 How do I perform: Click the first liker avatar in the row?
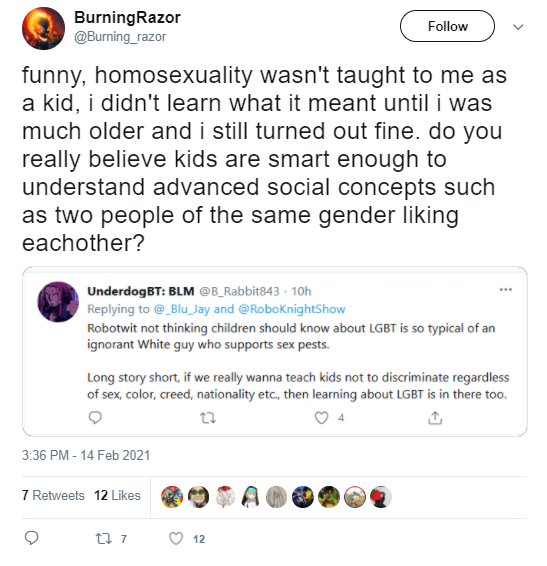click(x=172, y=497)
